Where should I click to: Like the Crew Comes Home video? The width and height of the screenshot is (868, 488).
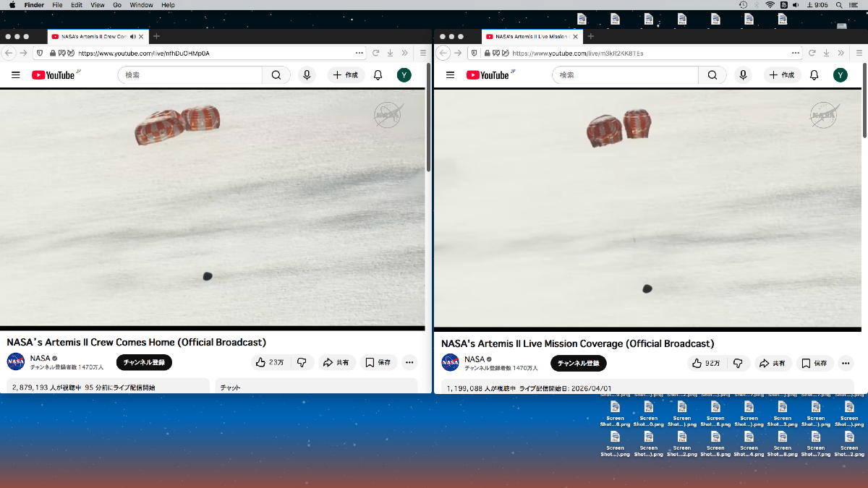[x=269, y=362]
